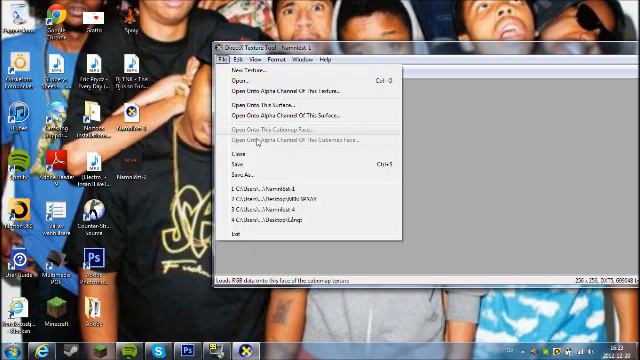Show hidden system tray icons

[x=522, y=351]
